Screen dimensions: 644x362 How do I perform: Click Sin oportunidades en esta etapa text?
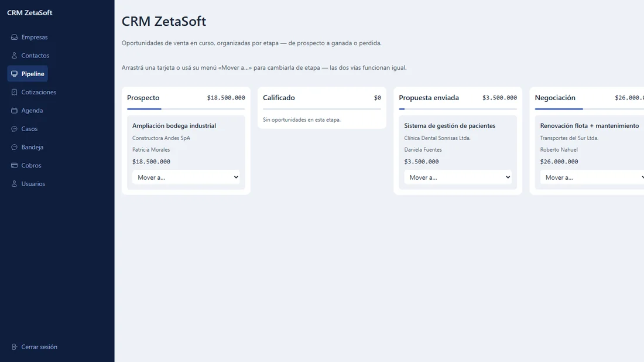coord(302,120)
